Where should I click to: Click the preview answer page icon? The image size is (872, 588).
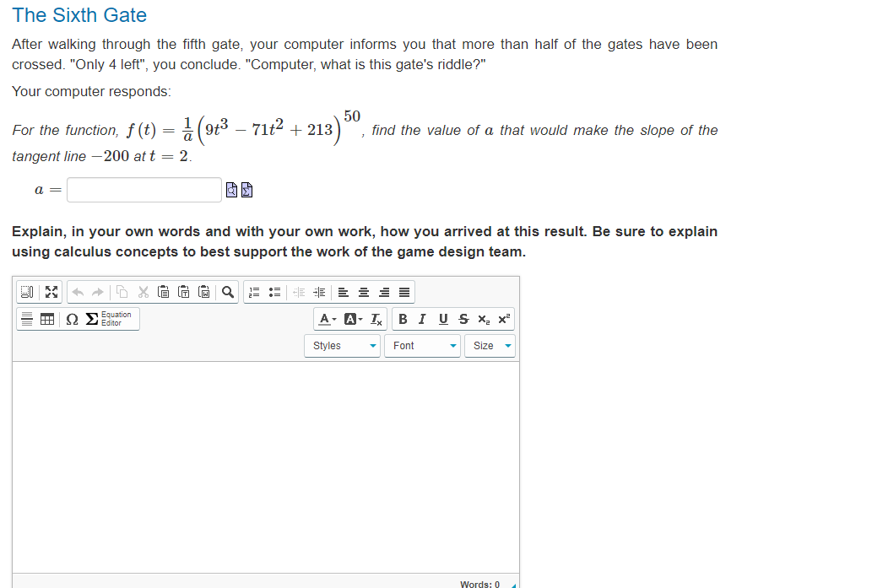(x=231, y=190)
